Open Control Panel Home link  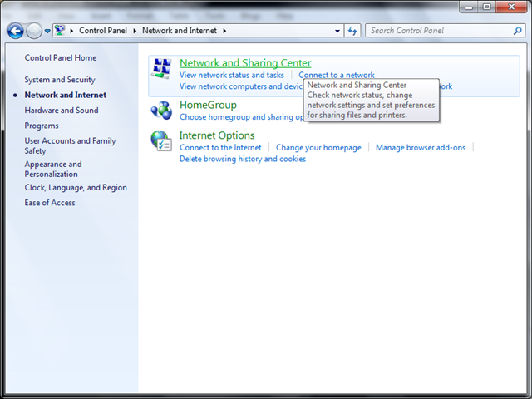click(x=61, y=57)
